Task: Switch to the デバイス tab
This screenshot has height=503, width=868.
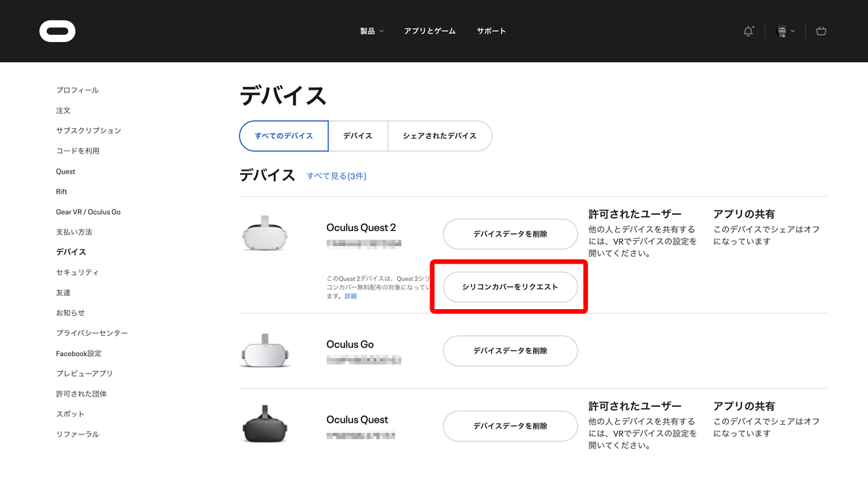Action: coord(357,136)
